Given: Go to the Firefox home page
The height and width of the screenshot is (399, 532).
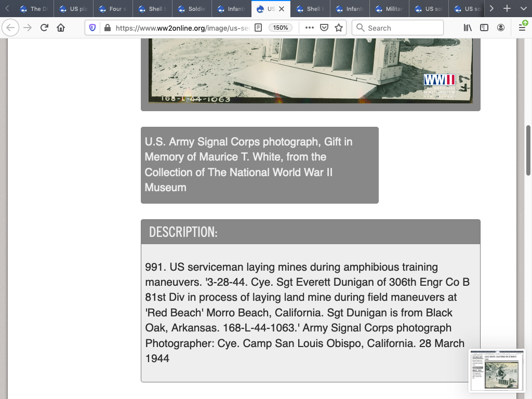Looking at the screenshot, I should [61, 28].
